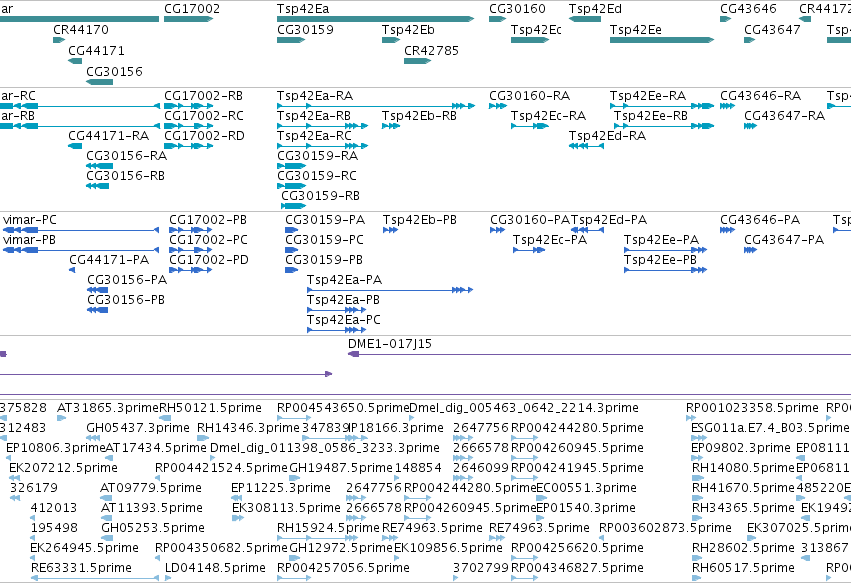Select EST RH14080.5prime
The height and width of the screenshot is (583, 851).
[x=698, y=478]
